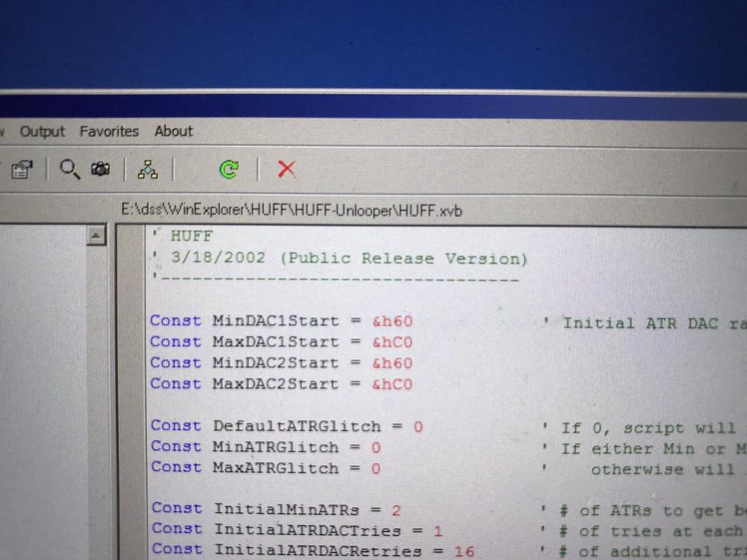Click the MinATRGlitch value 0
This screenshot has width=747, height=560.
point(376,447)
